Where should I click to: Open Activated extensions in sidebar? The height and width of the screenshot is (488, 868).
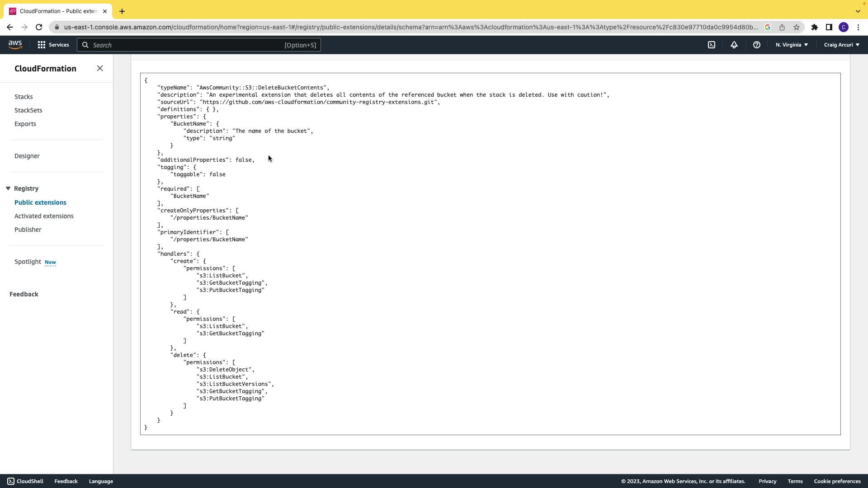coord(44,216)
